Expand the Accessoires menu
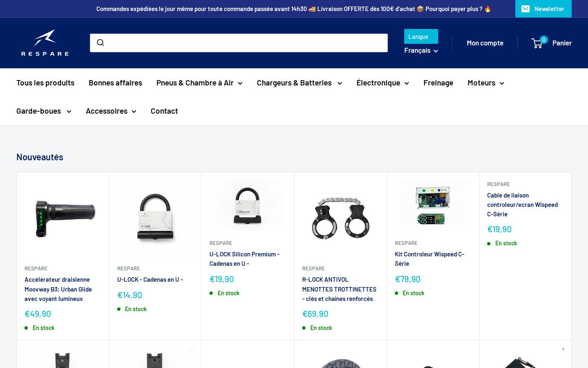 coord(111,111)
